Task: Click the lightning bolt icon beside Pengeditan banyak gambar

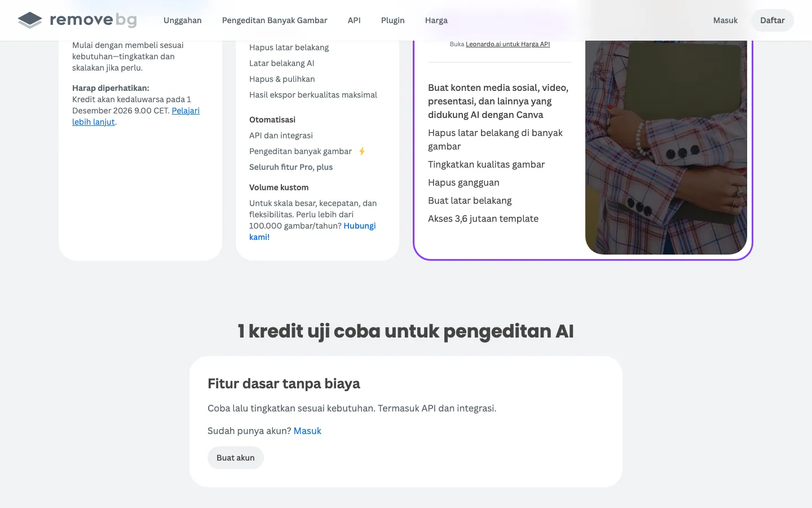Action: coord(362,151)
